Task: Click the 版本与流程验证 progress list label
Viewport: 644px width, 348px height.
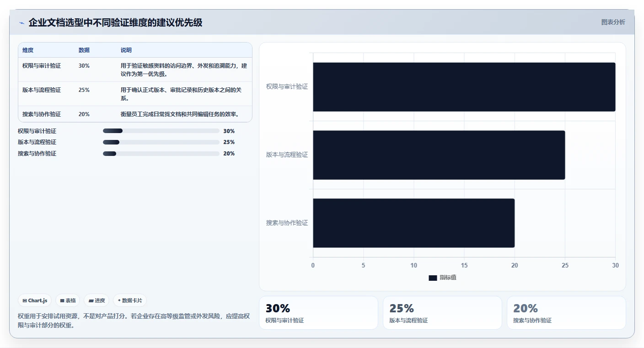Action: tap(37, 142)
